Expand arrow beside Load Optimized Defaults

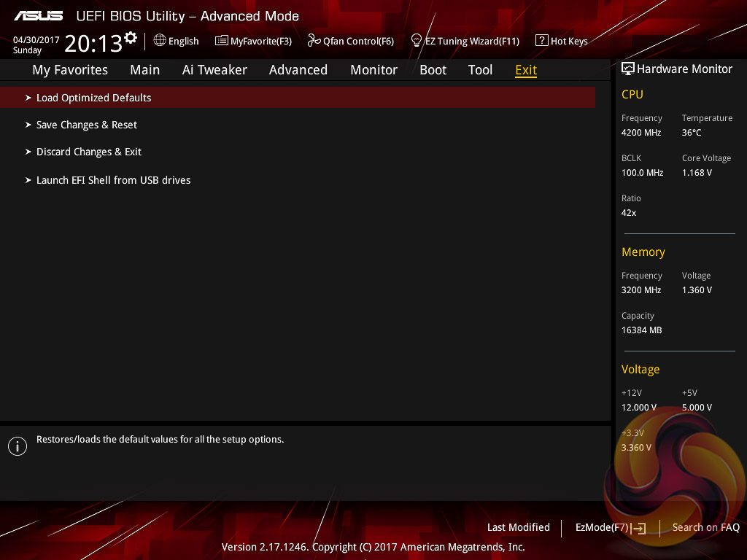pyautogui.click(x=28, y=98)
